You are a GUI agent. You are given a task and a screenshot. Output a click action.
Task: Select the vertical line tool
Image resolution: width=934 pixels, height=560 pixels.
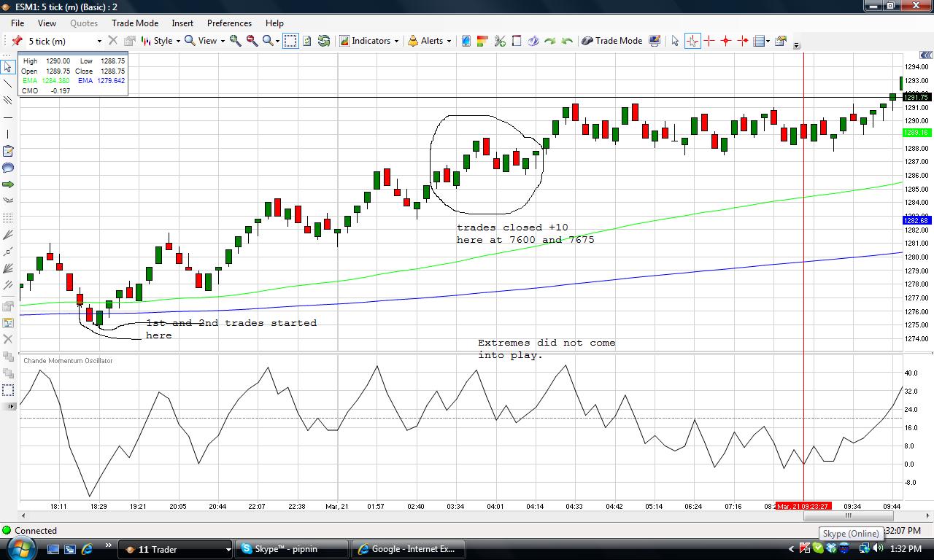pos(8,134)
